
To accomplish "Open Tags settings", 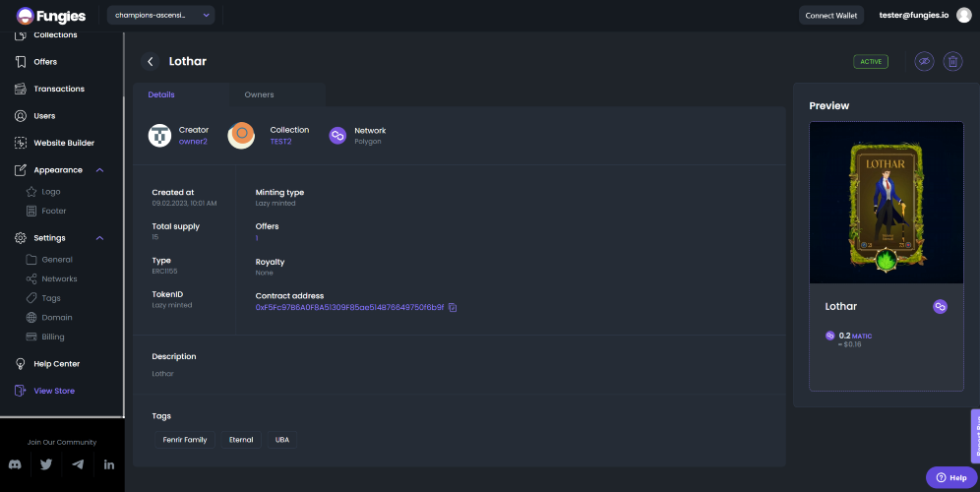I will tap(50, 298).
